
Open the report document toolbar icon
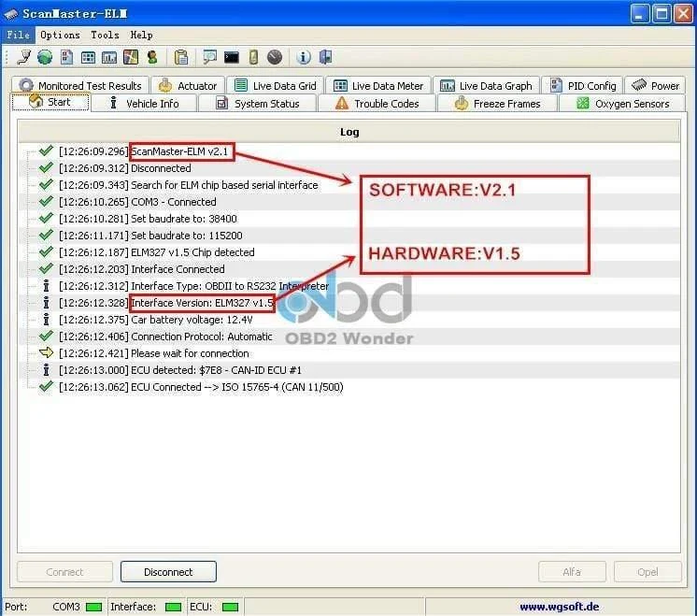coord(66,57)
